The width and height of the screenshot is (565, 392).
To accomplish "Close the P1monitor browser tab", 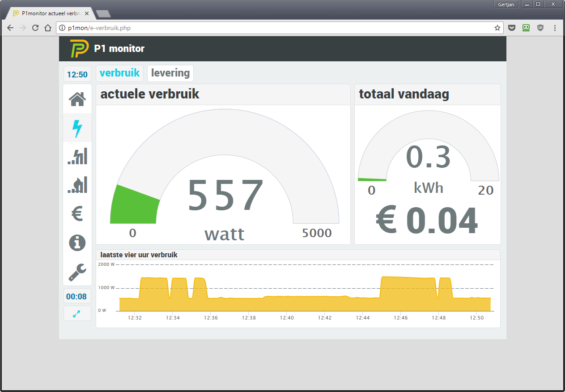I will [87, 13].
